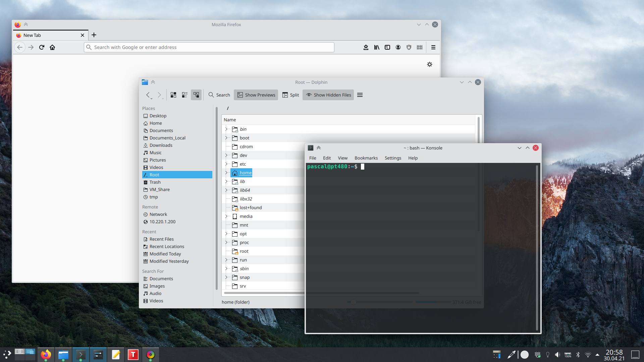Viewport: 644px width, 362px height.
Task: Reload the Firefox page
Action: 42,47
